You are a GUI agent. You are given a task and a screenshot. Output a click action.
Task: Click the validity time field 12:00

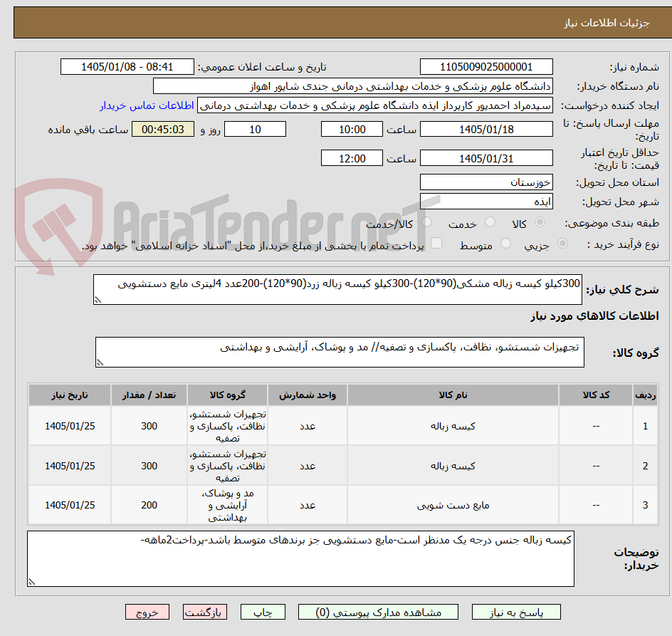click(x=352, y=158)
